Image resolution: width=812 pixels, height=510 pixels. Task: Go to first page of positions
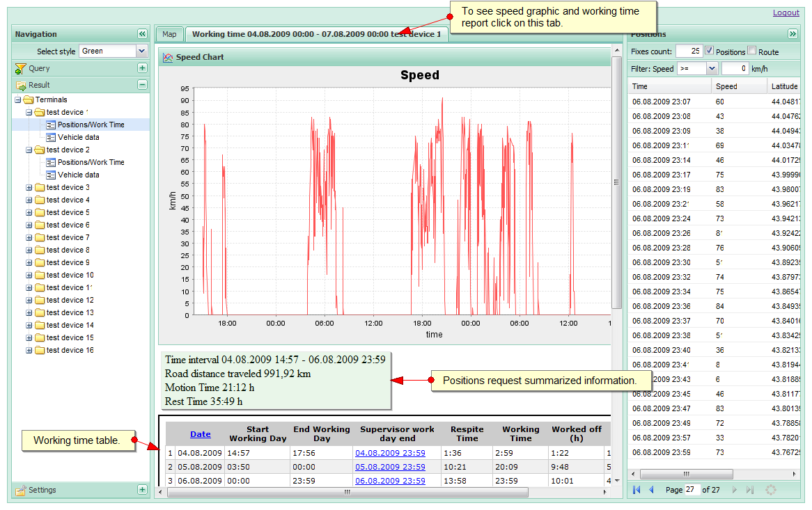point(637,489)
